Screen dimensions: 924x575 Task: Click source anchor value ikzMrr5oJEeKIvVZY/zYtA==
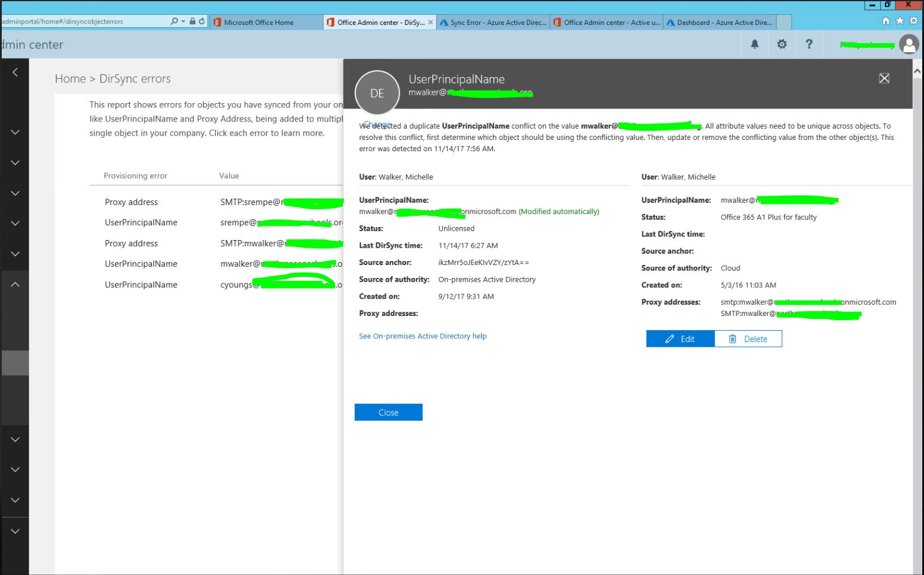pos(483,263)
